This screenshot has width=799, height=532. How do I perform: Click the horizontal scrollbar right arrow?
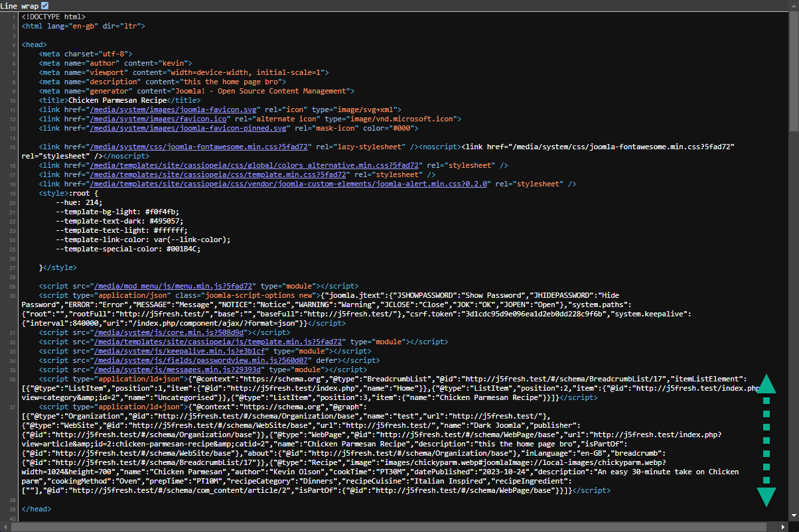coord(782,527)
